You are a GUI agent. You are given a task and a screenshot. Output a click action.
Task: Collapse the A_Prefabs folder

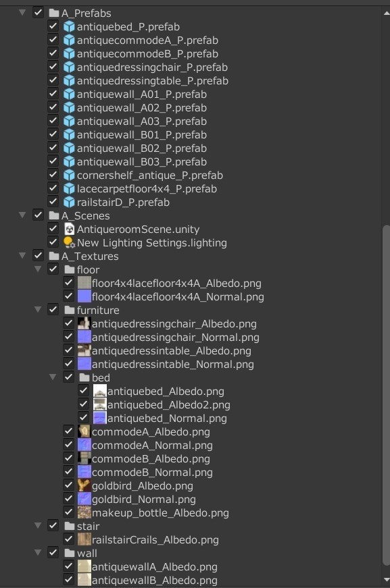(x=22, y=12)
